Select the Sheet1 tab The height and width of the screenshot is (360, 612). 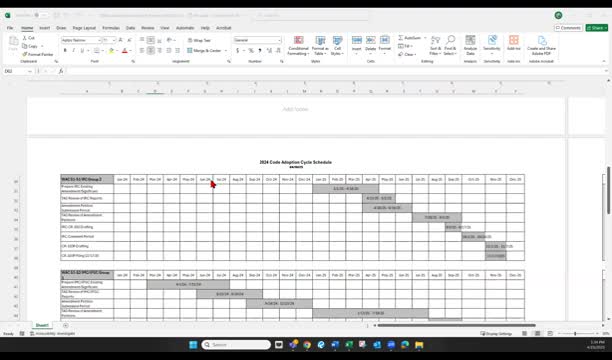[x=42, y=325]
